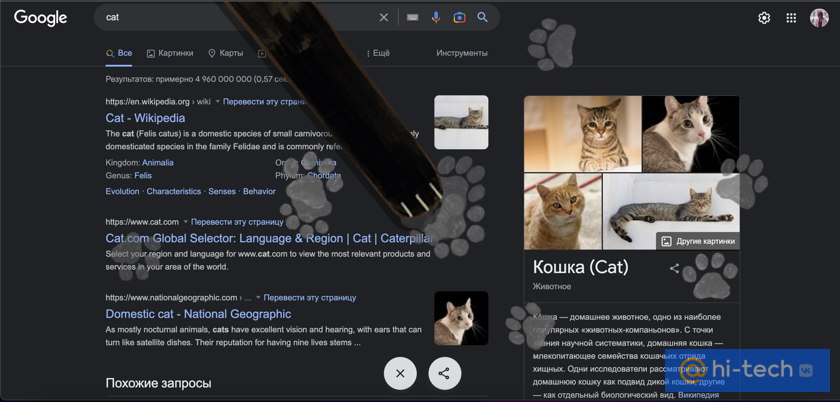
Task: Switch to the Картинки tab
Action: pyautogui.click(x=170, y=53)
